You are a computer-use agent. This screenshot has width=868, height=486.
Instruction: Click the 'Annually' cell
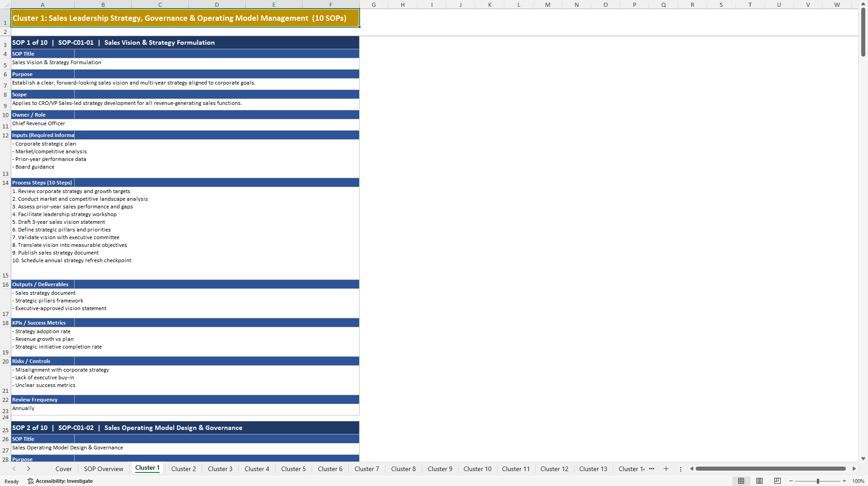(x=185, y=410)
